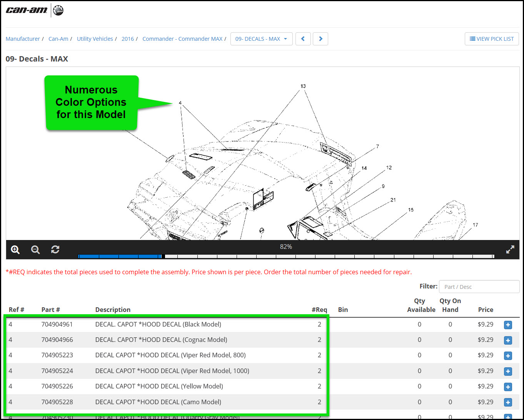This screenshot has width=524, height=420.
Task: Click the Part # column header
Action: click(x=51, y=310)
